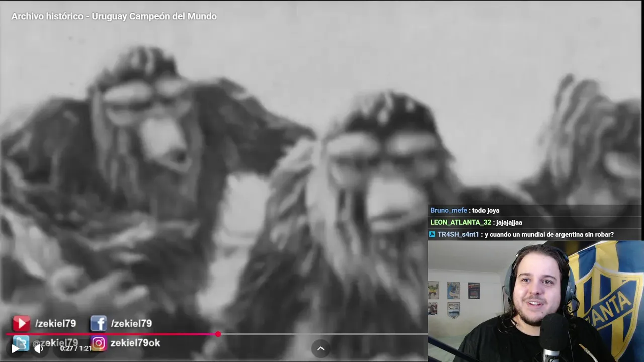Screen dimensions: 644x362
Task: Click the chat username Bruno_mefe
Action: coord(449,210)
